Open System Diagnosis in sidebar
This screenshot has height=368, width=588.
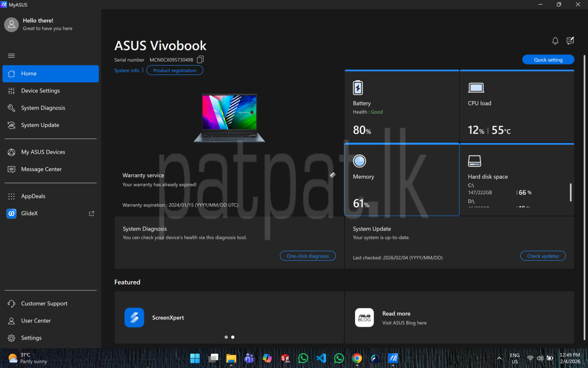43,108
